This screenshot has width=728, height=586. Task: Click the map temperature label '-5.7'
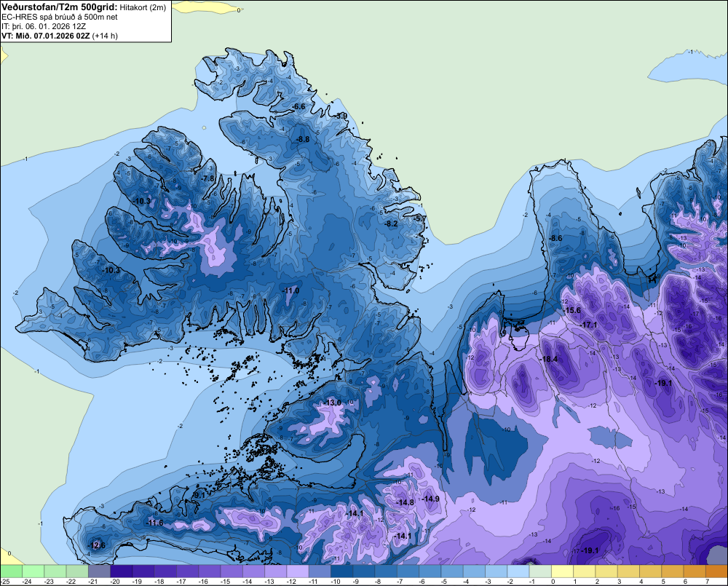tap(420, 218)
